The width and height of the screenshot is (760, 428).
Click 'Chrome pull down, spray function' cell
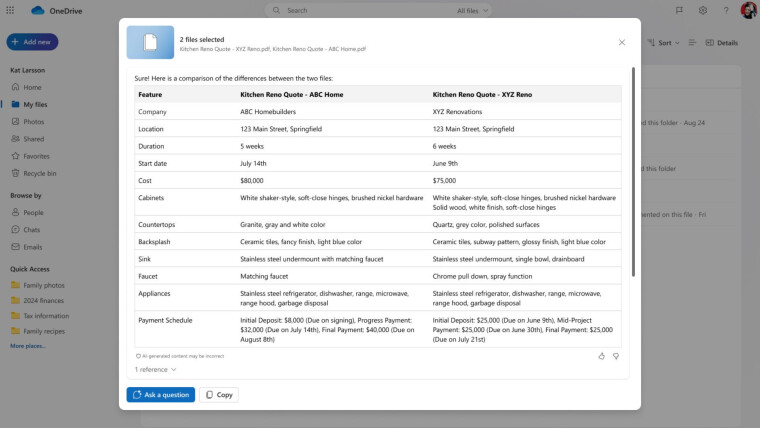482,276
